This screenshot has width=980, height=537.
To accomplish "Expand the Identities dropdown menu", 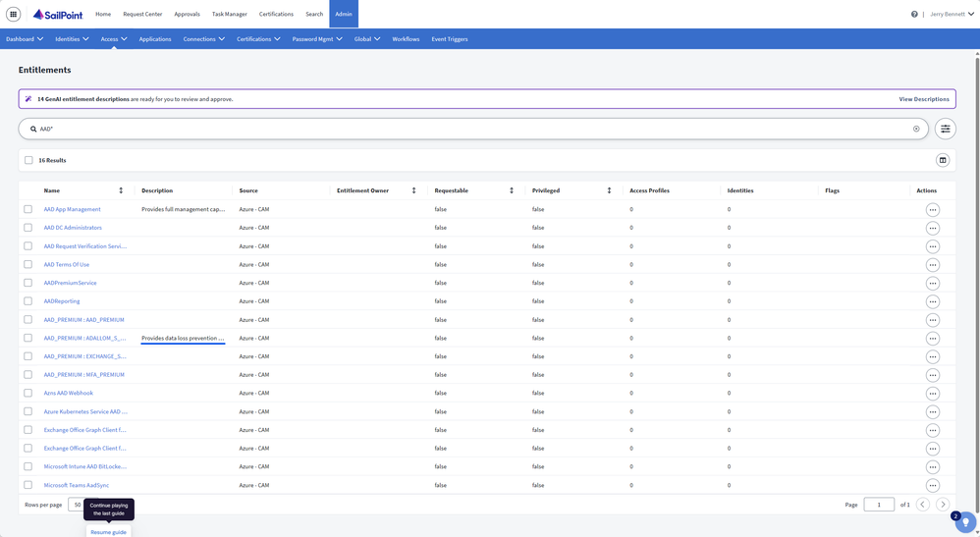I will tap(72, 38).
